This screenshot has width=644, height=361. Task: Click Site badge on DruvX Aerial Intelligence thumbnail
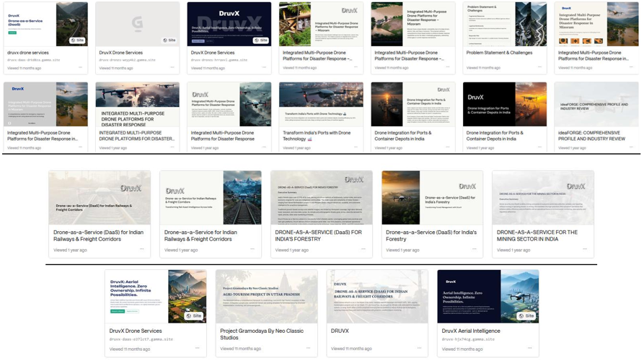526,316
